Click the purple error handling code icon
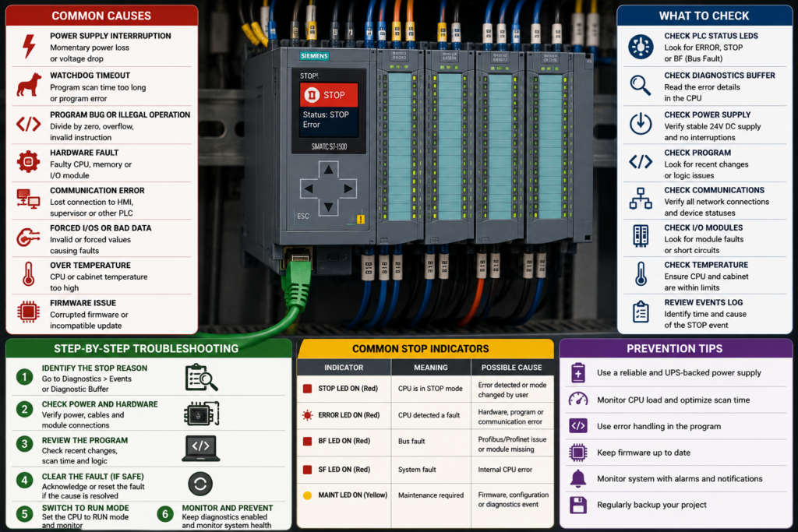 (578, 426)
